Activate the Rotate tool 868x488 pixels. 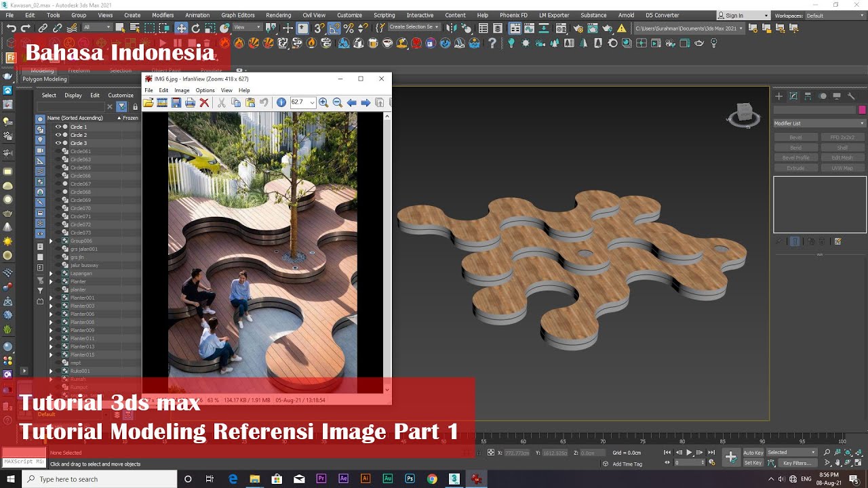pos(196,28)
